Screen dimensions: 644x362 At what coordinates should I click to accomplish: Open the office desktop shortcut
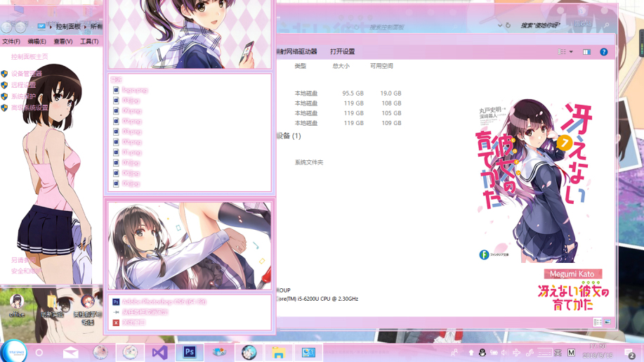pyautogui.click(x=17, y=306)
